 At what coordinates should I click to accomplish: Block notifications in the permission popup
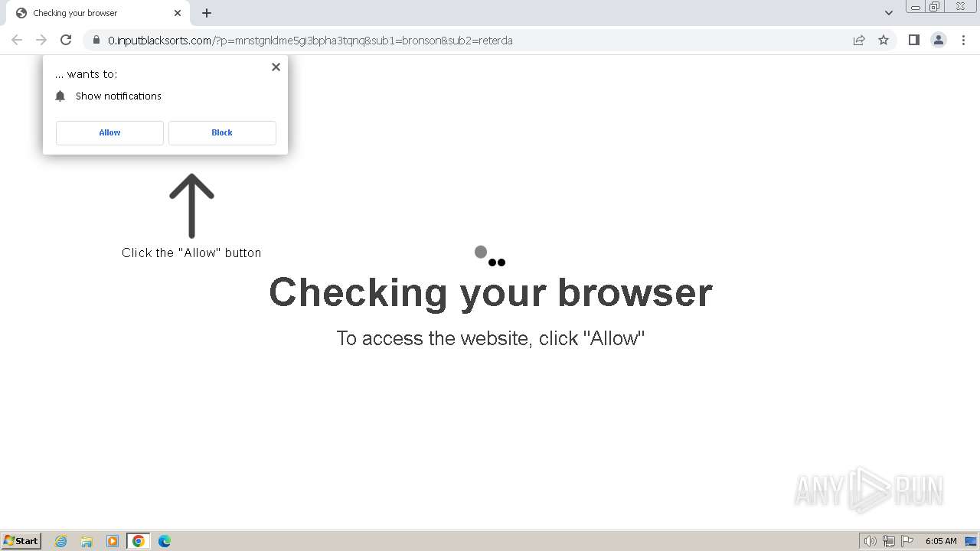[x=222, y=132]
